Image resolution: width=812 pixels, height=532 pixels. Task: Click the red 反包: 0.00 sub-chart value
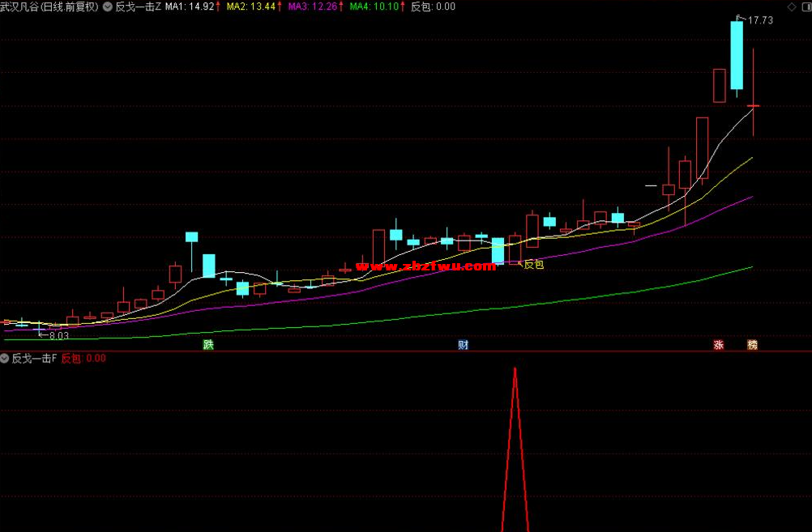click(83, 358)
